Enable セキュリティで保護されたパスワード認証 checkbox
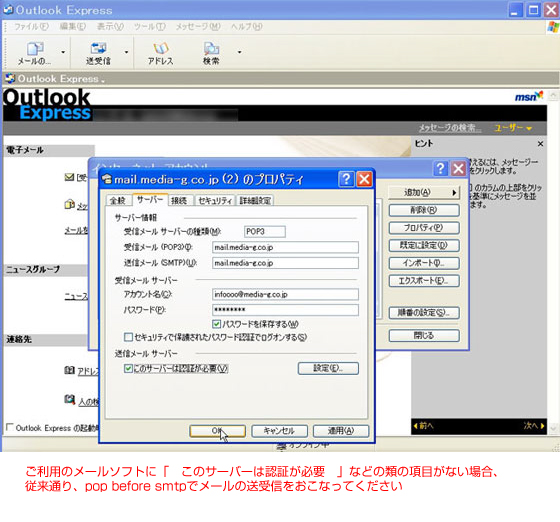 click(128, 337)
